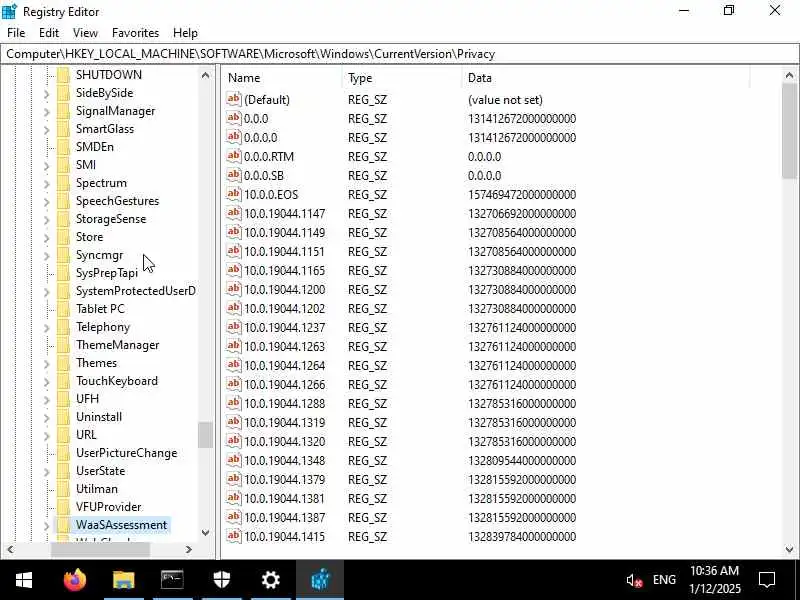
Task: Click the taskbar clock showing 10:36 AM
Action: pos(714,580)
